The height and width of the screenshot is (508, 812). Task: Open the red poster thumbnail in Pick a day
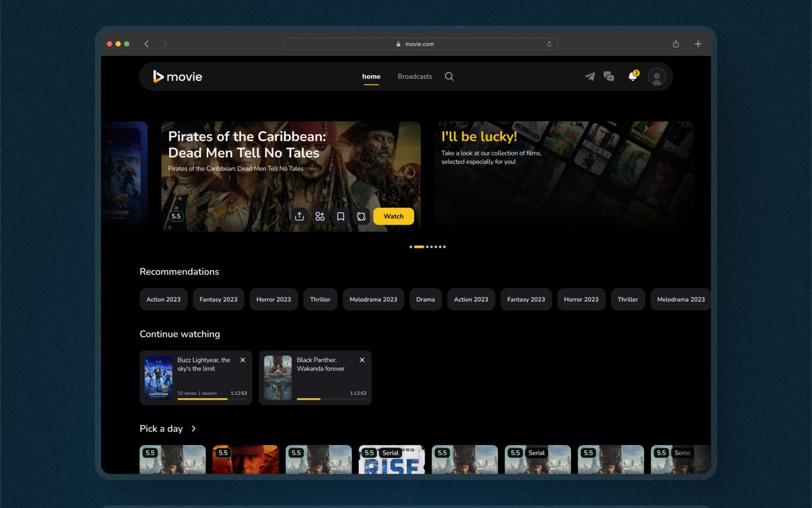pos(246,460)
